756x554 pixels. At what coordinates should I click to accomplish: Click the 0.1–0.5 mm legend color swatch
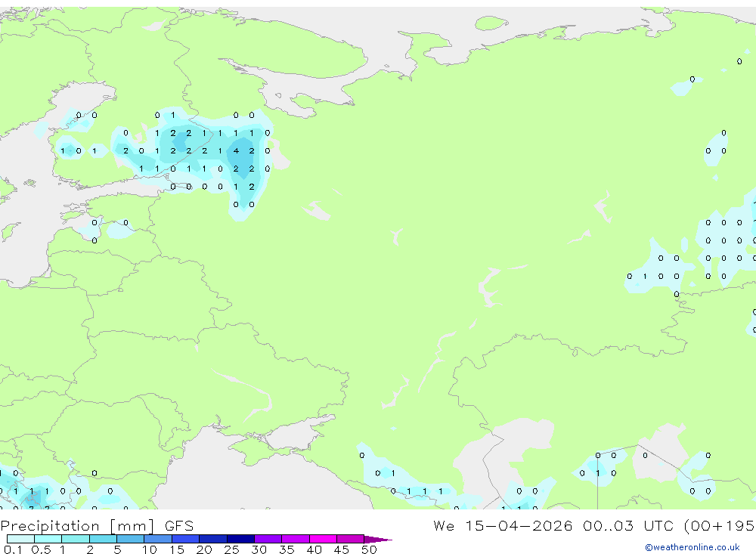[20, 539]
